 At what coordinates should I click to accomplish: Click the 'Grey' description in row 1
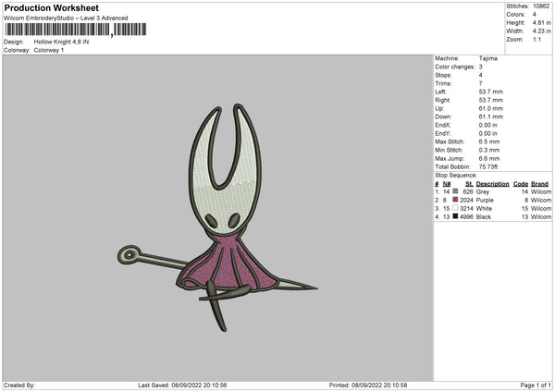[483, 191]
